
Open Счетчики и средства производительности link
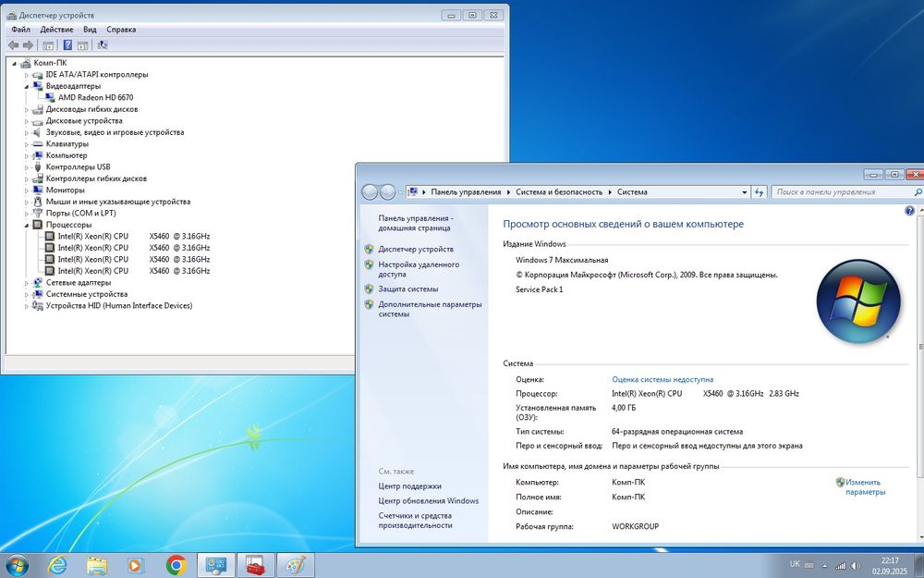coord(415,520)
